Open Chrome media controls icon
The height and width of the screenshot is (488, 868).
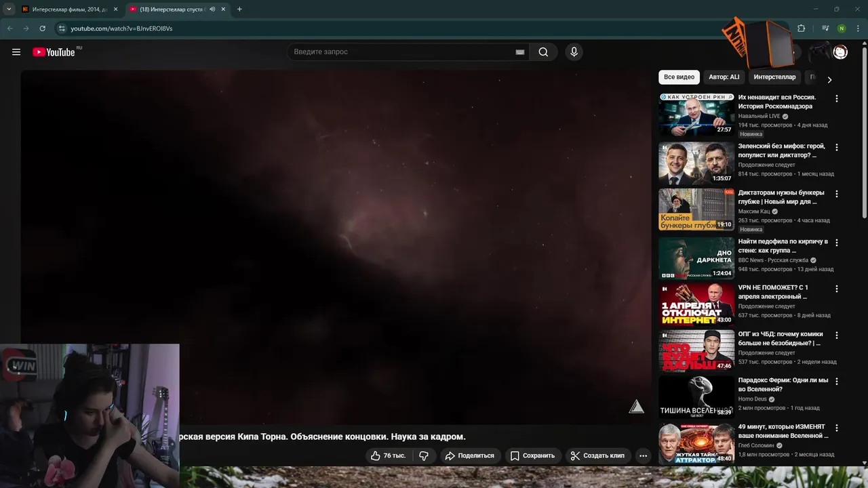[825, 28]
